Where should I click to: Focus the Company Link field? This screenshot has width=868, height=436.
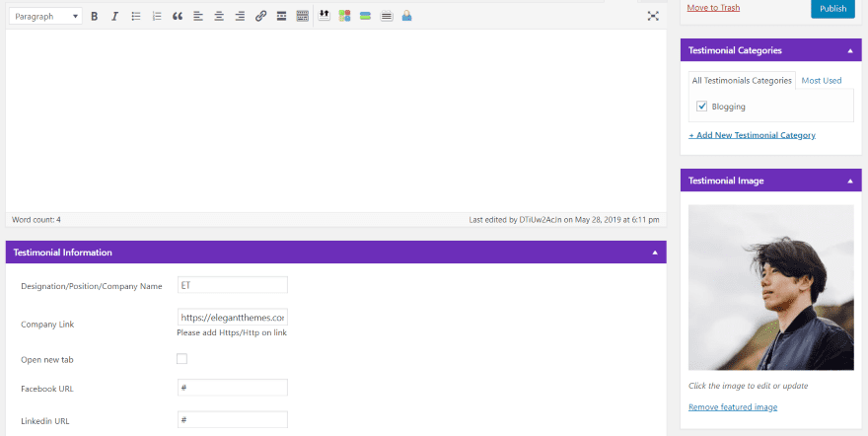pyautogui.click(x=233, y=317)
